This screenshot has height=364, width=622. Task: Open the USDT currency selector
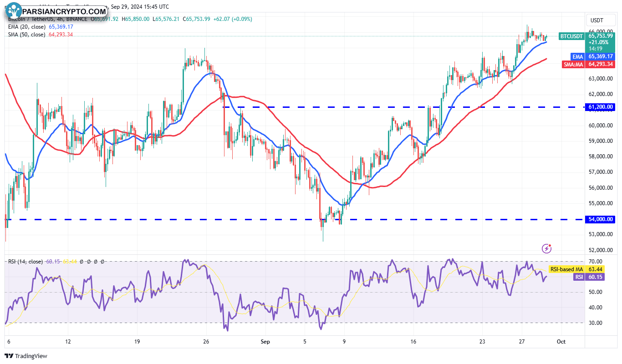[x=597, y=20]
